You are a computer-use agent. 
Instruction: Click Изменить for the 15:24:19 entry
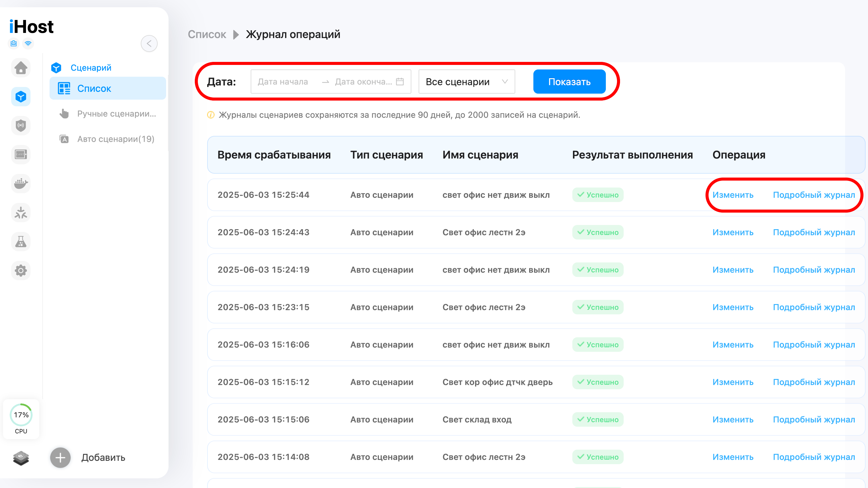(733, 270)
